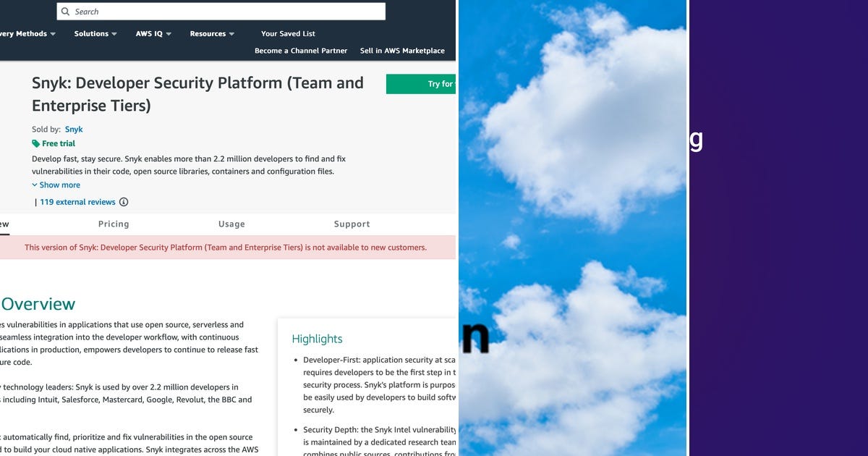Open Your Saved List

click(288, 33)
